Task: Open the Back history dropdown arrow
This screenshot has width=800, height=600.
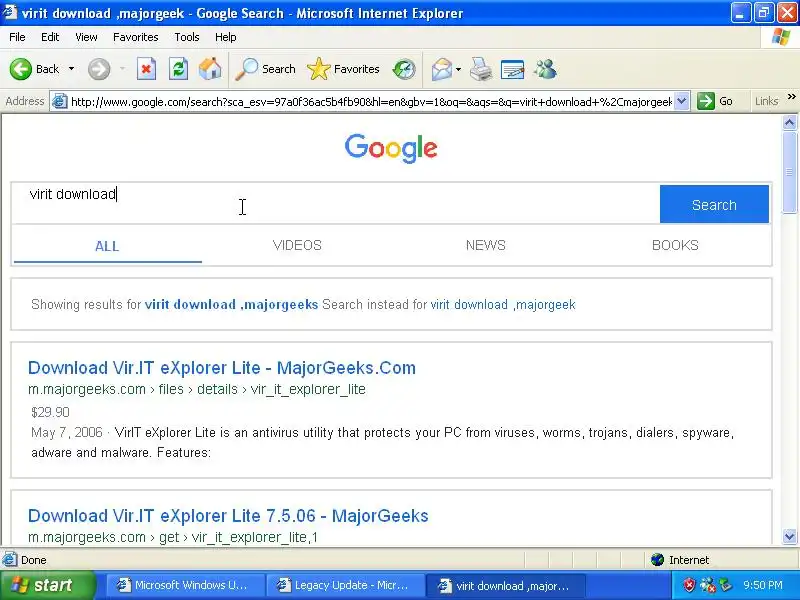Action: pos(71,69)
